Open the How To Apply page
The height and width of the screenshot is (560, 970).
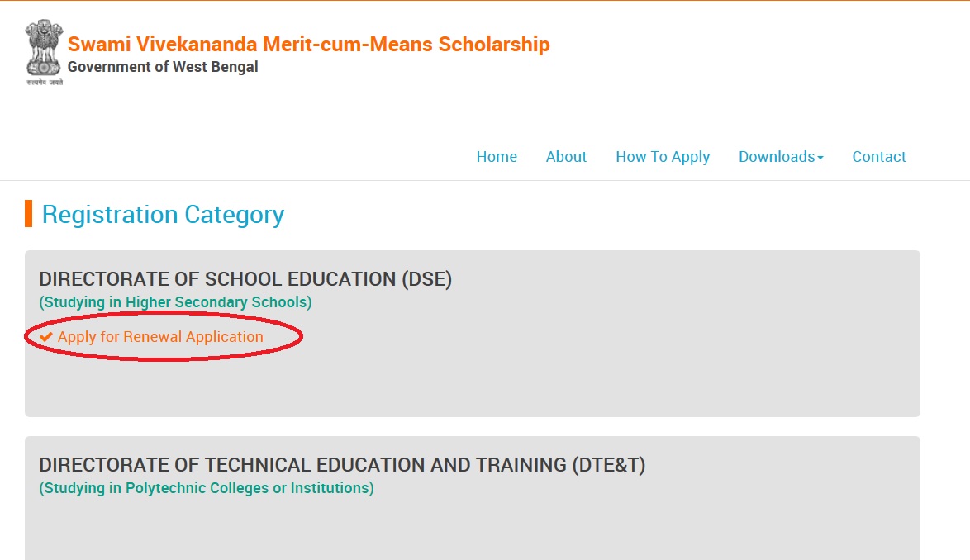[663, 157]
